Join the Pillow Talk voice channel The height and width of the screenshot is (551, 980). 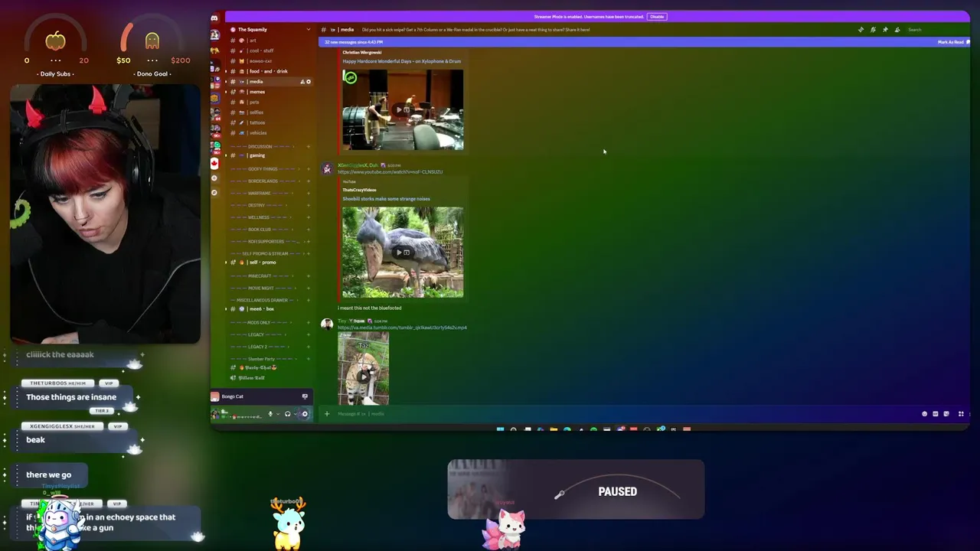(x=269, y=378)
